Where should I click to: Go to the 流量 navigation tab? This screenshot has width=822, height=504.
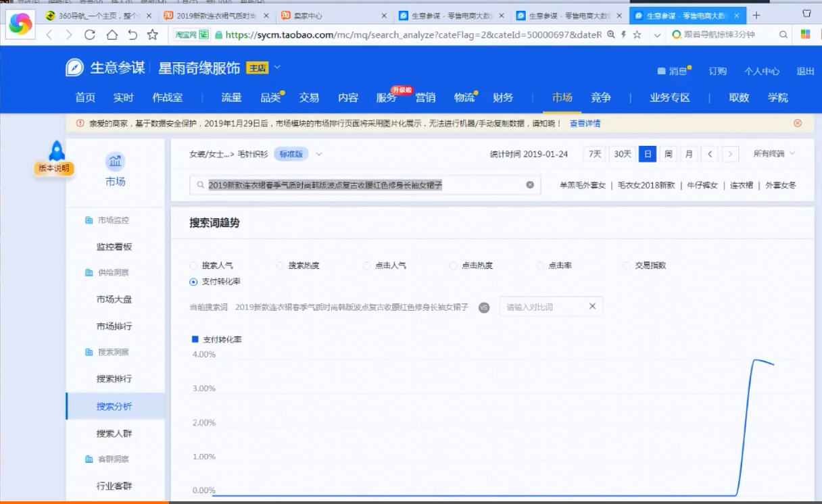[x=231, y=97]
